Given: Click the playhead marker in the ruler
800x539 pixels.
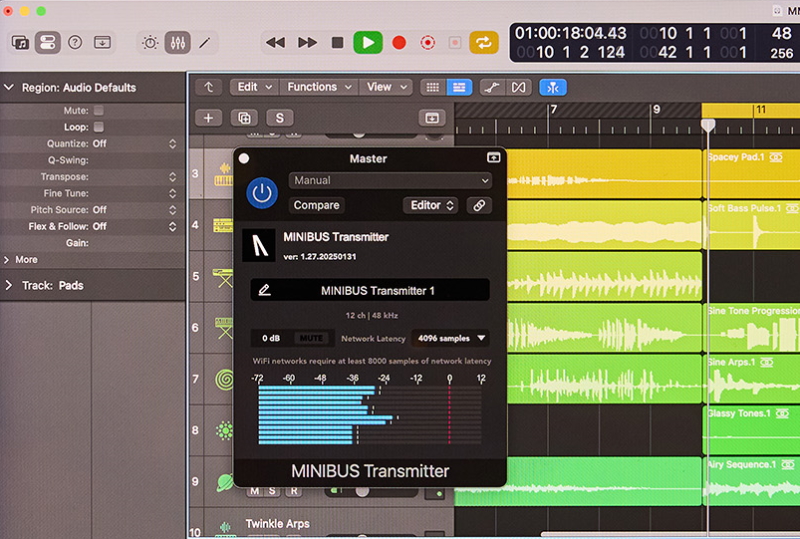Looking at the screenshot, I should 708,126.
